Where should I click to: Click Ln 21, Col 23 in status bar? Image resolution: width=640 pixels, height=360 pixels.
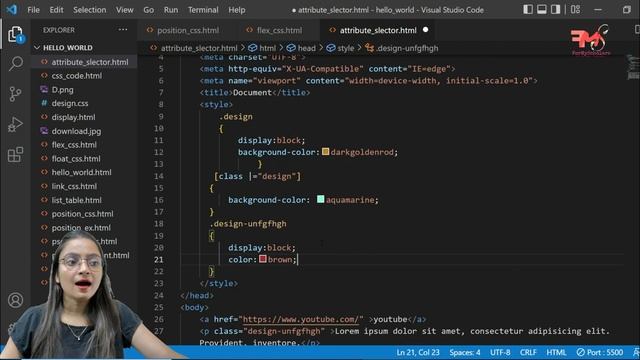(418, 352)
